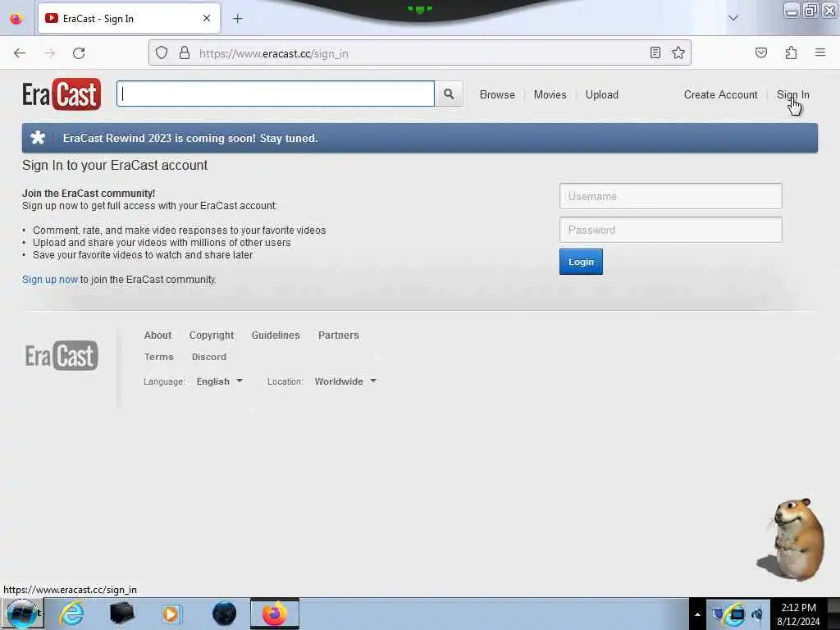Click the Firefox taskbar icon

click(275, 614)
